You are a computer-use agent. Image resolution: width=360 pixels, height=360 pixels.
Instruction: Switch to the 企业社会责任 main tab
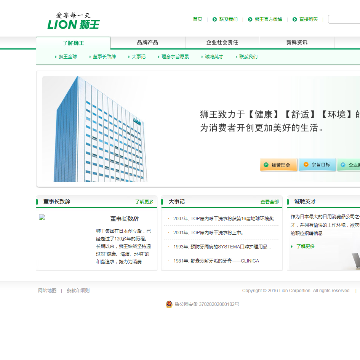tap(222, 43)
